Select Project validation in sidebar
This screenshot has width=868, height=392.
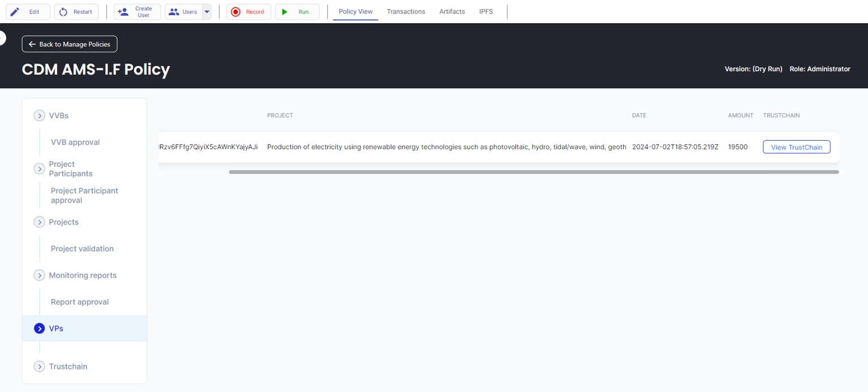(82, 248)
